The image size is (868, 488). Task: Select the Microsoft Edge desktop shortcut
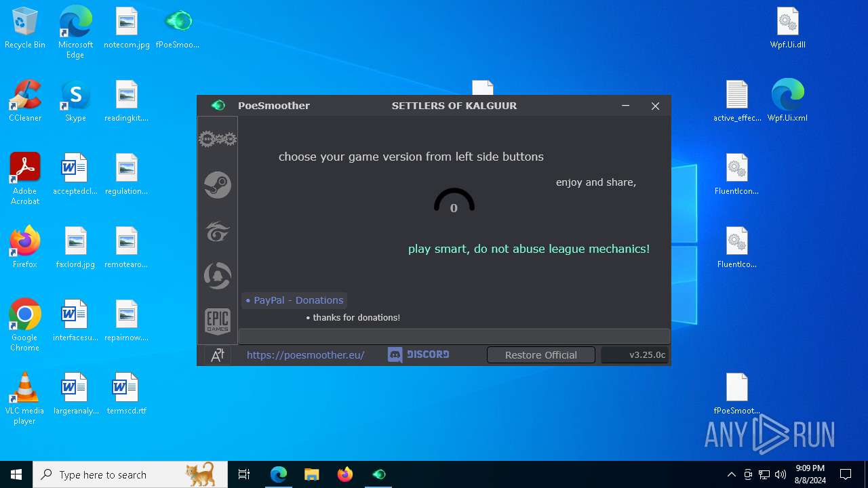75,33
